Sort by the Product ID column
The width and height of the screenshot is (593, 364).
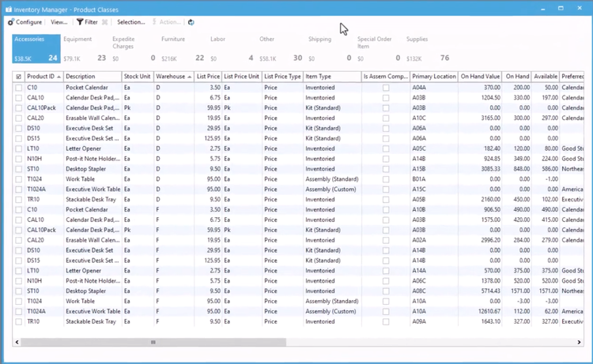pos(41,77)
